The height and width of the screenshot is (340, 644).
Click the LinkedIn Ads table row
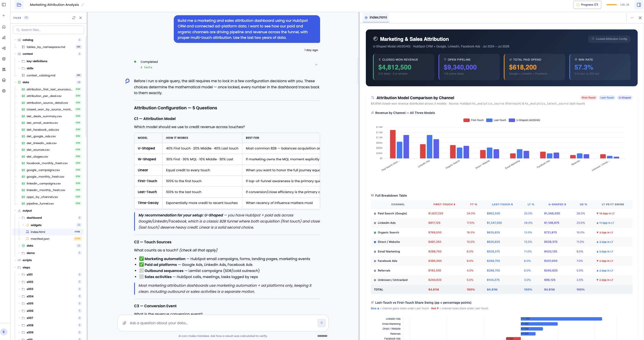click(x=501, y=223)
